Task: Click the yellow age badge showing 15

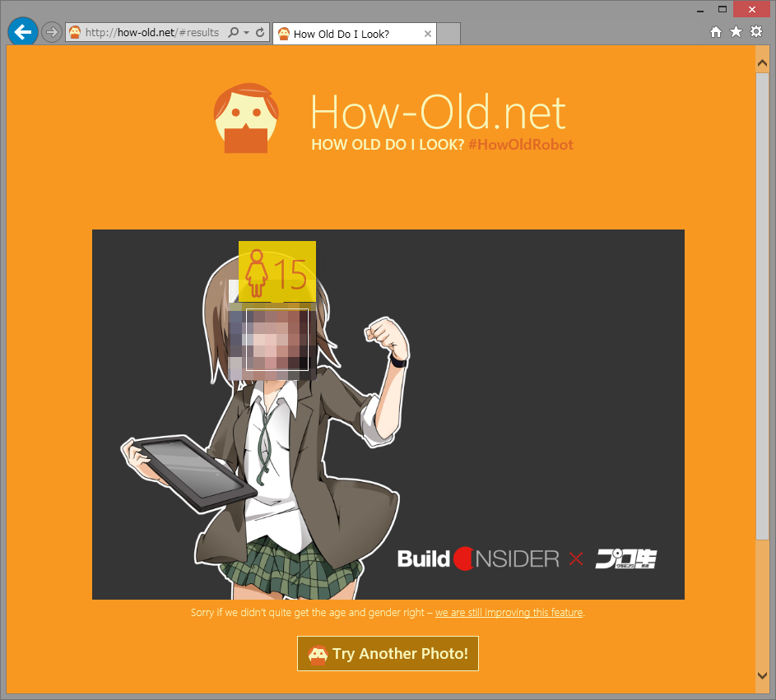Action: (276, 273)
